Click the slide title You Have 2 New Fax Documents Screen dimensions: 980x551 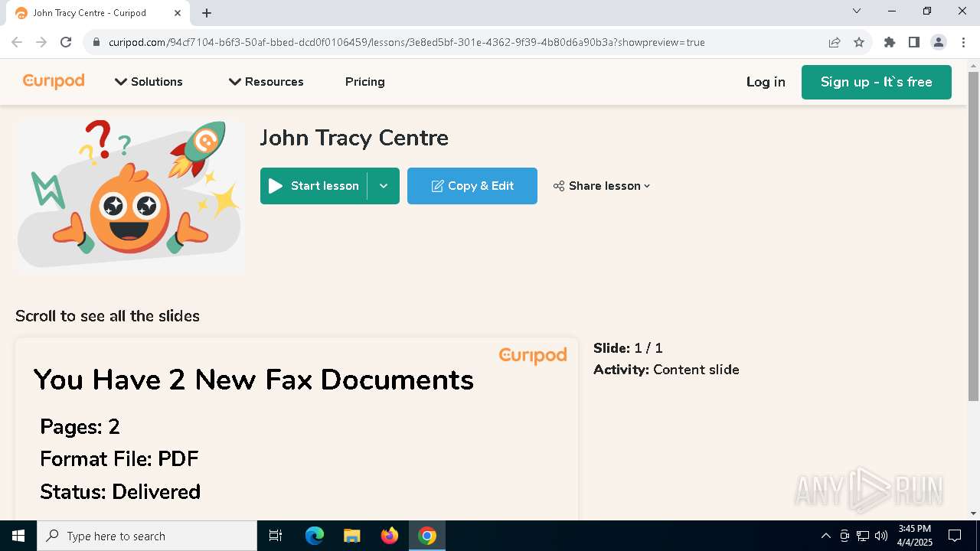253,380
